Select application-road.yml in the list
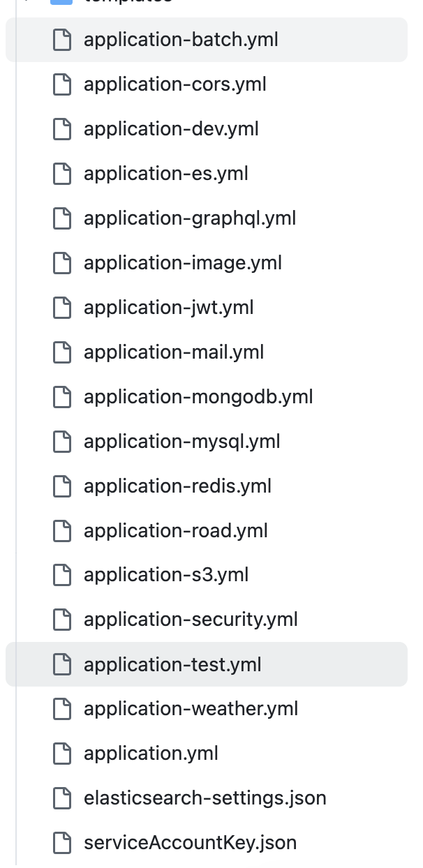The height and width of the screenshot is (868, 423). click(207, 531)
